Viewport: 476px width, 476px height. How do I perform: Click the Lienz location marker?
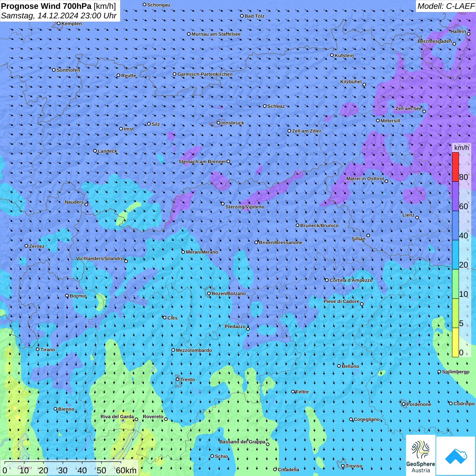click(x=417, y=218)
